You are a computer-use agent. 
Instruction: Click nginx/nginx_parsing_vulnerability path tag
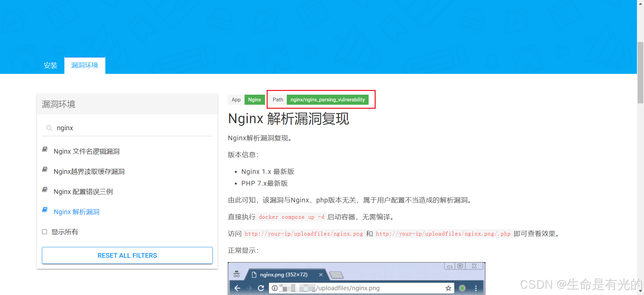click(328, 100)
